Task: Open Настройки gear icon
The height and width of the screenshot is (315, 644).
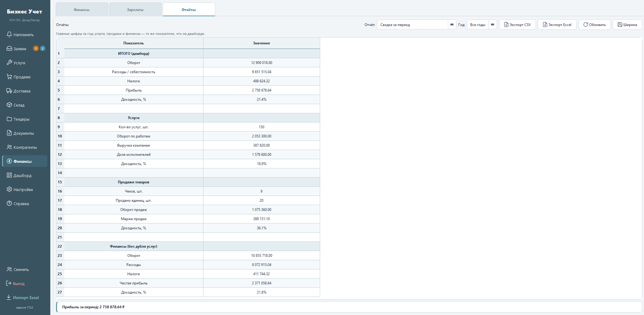Action: (x=9, y=189)
